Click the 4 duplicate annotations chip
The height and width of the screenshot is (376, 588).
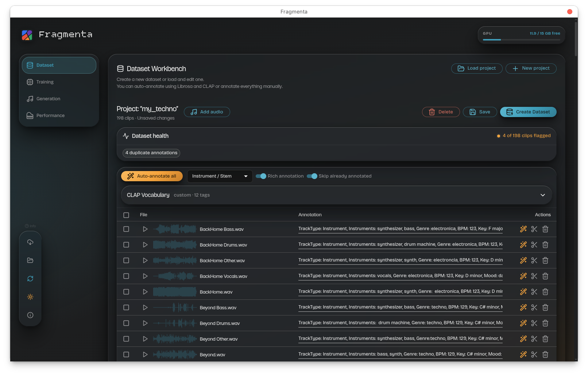tap(151, 153)
